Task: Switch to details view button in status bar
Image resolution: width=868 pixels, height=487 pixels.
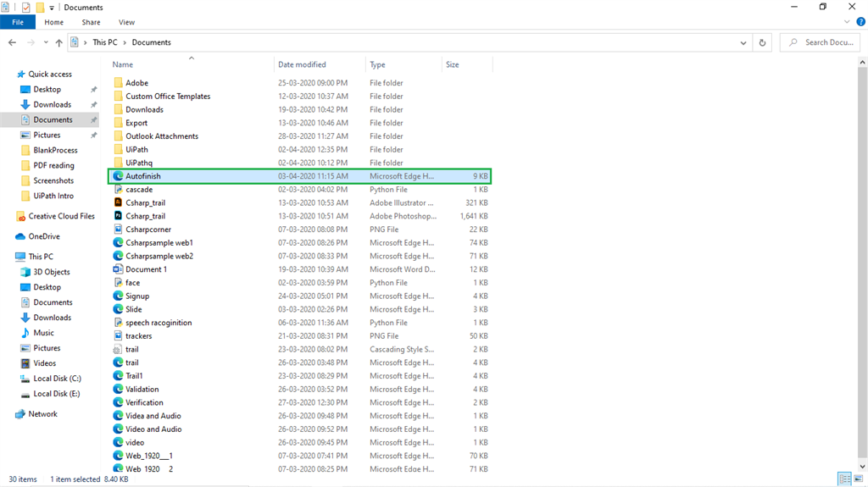Action: coord(845,479)
